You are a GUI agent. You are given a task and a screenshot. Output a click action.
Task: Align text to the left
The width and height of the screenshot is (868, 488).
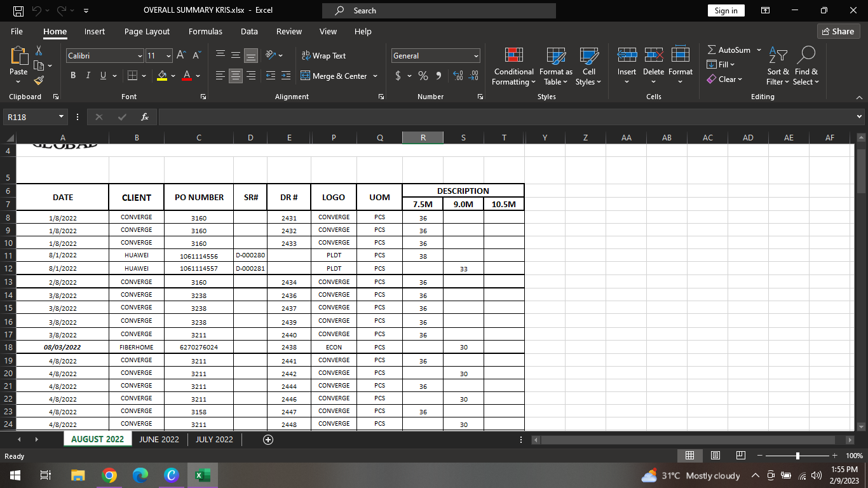coord(220,76)
